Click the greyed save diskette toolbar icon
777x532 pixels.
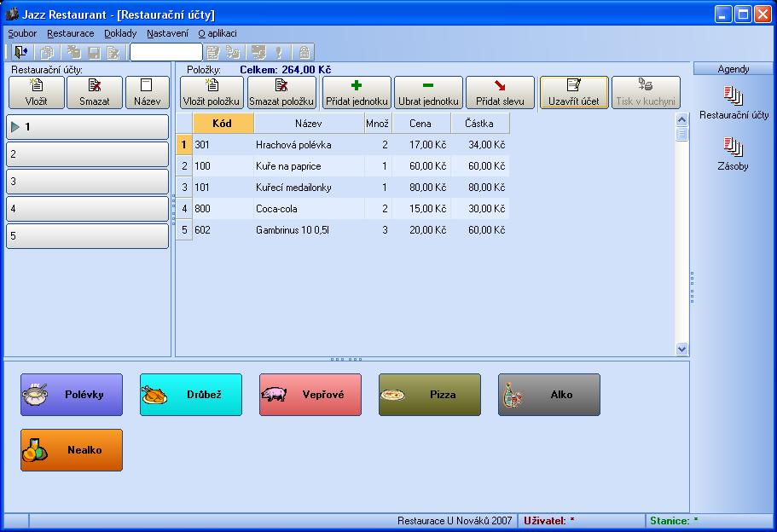(x=94, y=52)
